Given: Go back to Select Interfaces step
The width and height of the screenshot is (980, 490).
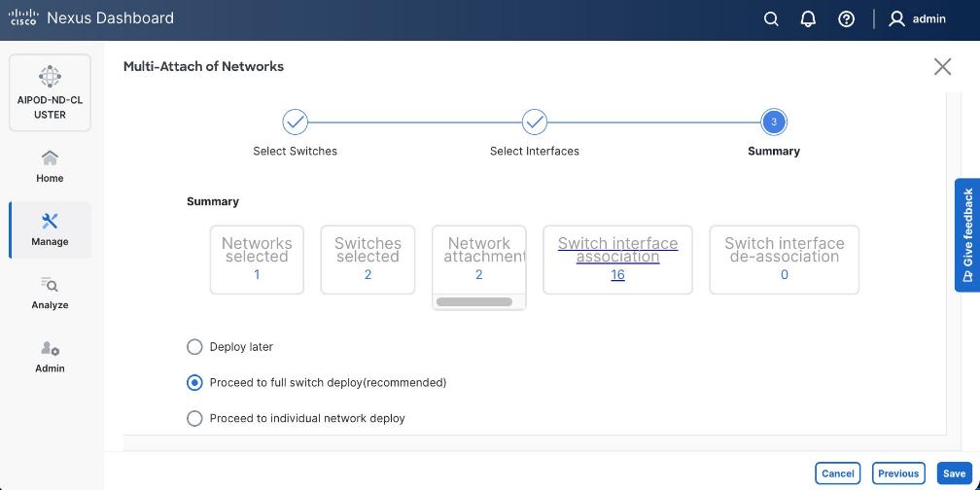Looking at the screenshot, I should pyautogui.click(x=535, y=122).
